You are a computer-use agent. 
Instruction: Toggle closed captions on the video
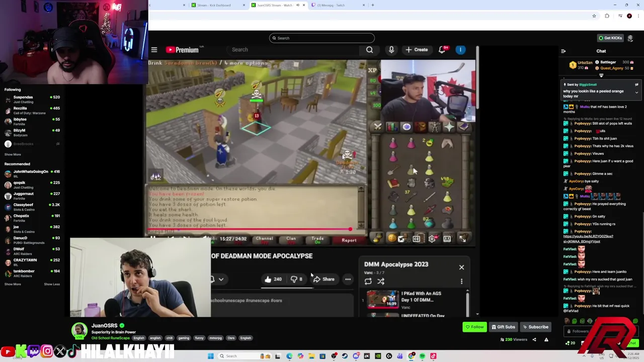pos(417,239)
